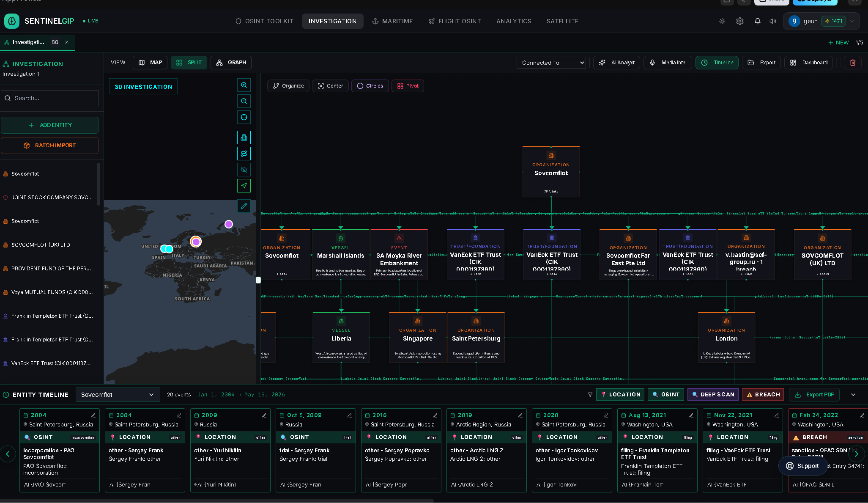
Task: Select the SPLIT view
Action: pos(189,63)
